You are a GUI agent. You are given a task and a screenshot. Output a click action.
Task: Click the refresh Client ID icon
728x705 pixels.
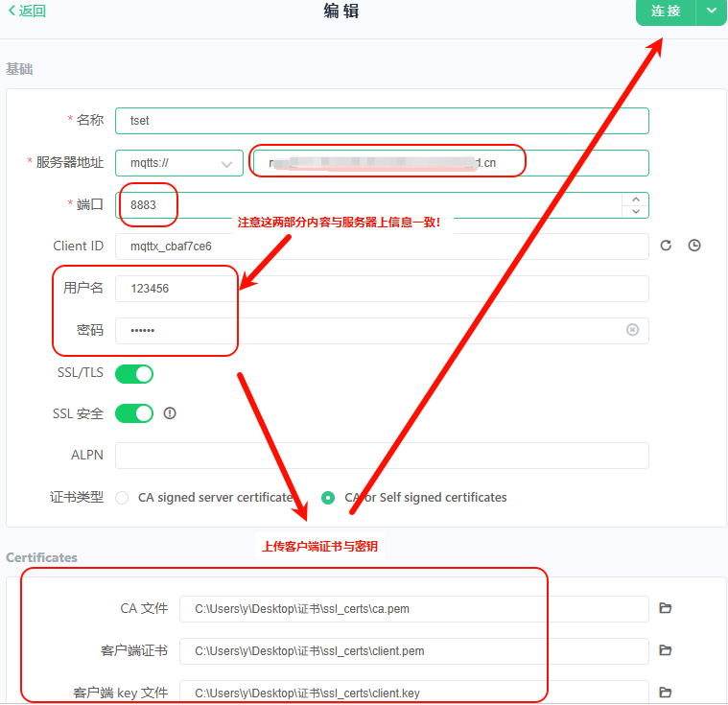(666, 246)
